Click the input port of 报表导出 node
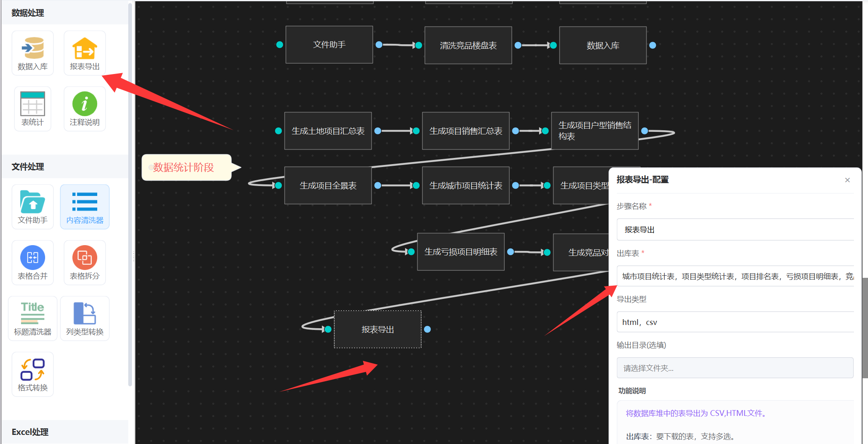 (328, 329)
